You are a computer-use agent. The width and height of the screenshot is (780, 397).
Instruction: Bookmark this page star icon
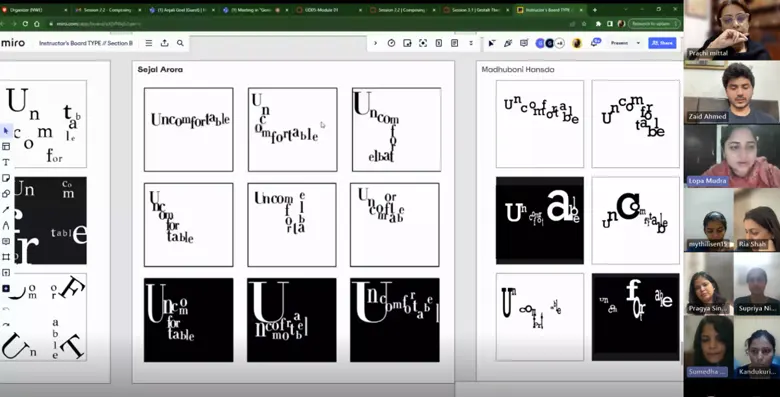point(585,24)
